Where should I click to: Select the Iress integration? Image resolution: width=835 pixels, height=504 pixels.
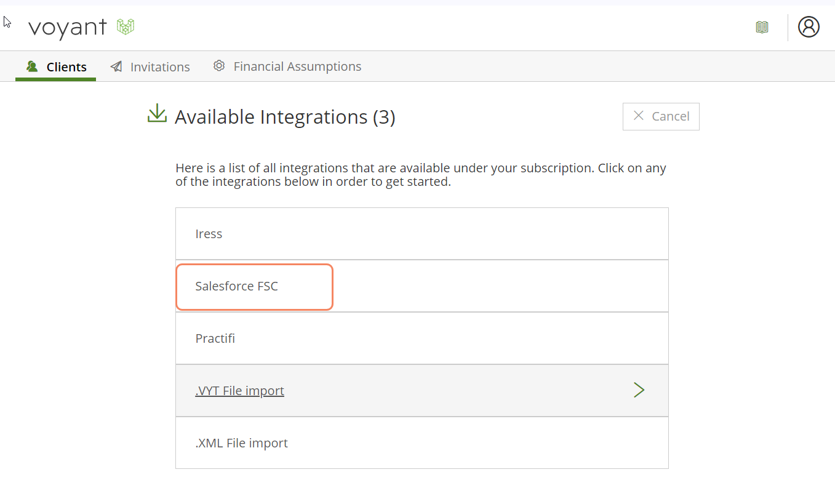(x=422, y=234)
